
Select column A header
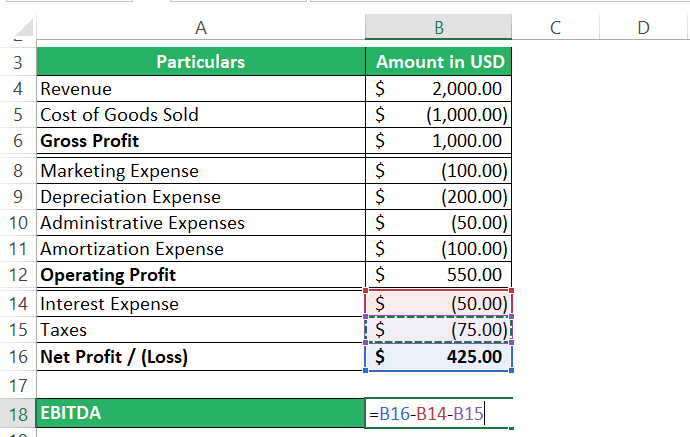tap(200, 29)
